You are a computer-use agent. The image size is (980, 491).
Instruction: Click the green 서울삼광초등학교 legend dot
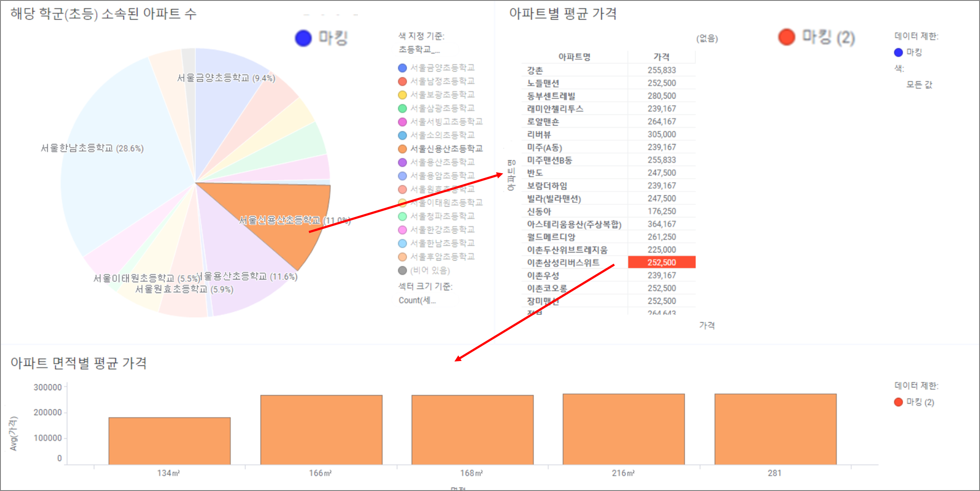pyautogui.click(x=402, y=108)
